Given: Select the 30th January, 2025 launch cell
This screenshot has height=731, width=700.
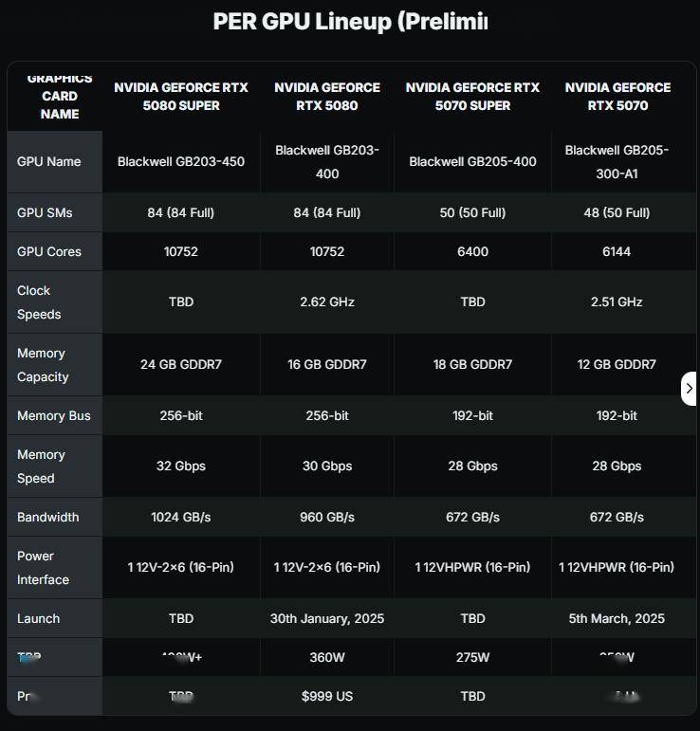Looking at the screenshot, I should tap(327, 618).
